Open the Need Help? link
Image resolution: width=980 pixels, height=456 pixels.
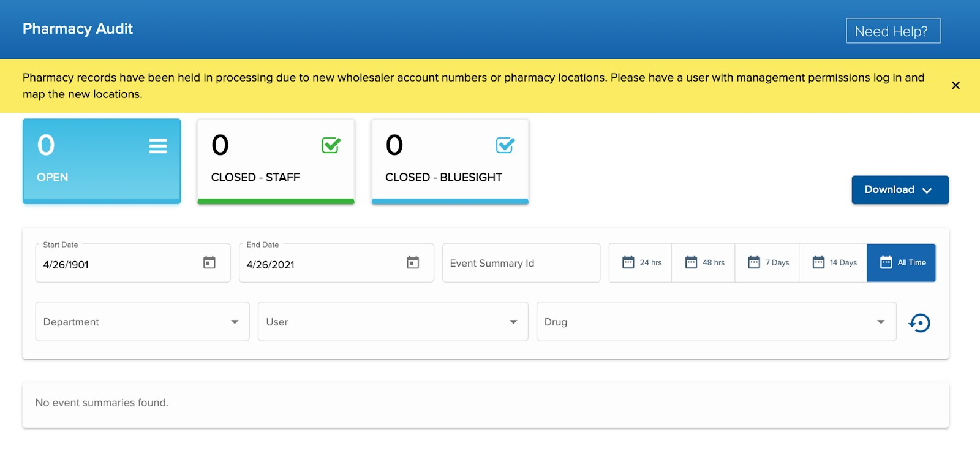click(x=893, y=31)
